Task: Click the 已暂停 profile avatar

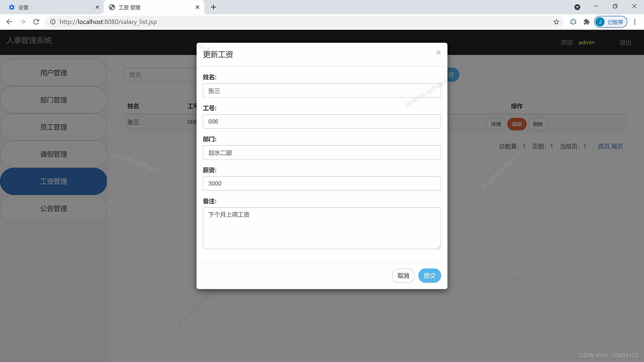Action: (610, 22)
